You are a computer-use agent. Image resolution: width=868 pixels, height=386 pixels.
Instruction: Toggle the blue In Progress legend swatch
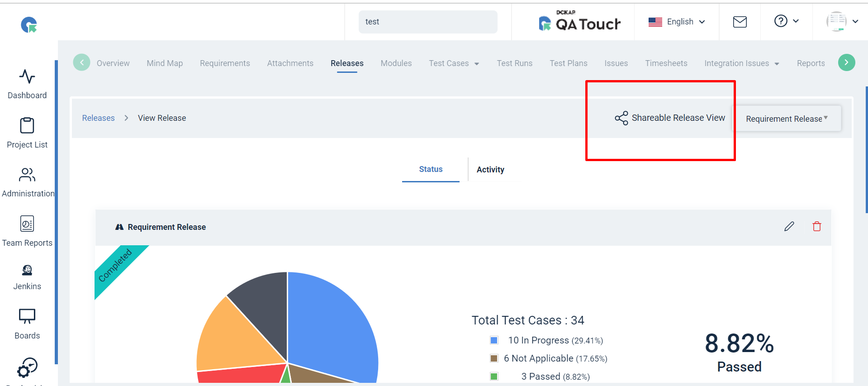(494, 340)
